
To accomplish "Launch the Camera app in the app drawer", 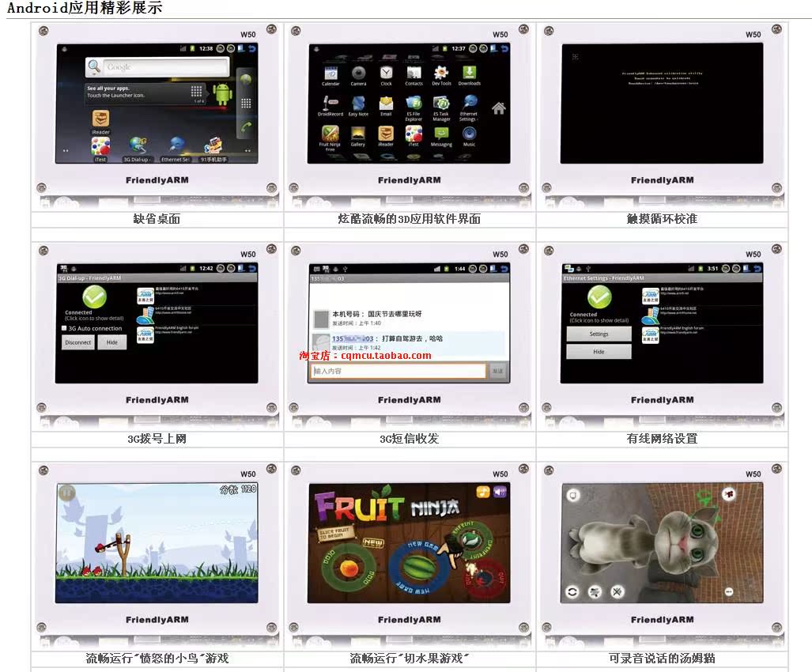I will pos(358,76).
